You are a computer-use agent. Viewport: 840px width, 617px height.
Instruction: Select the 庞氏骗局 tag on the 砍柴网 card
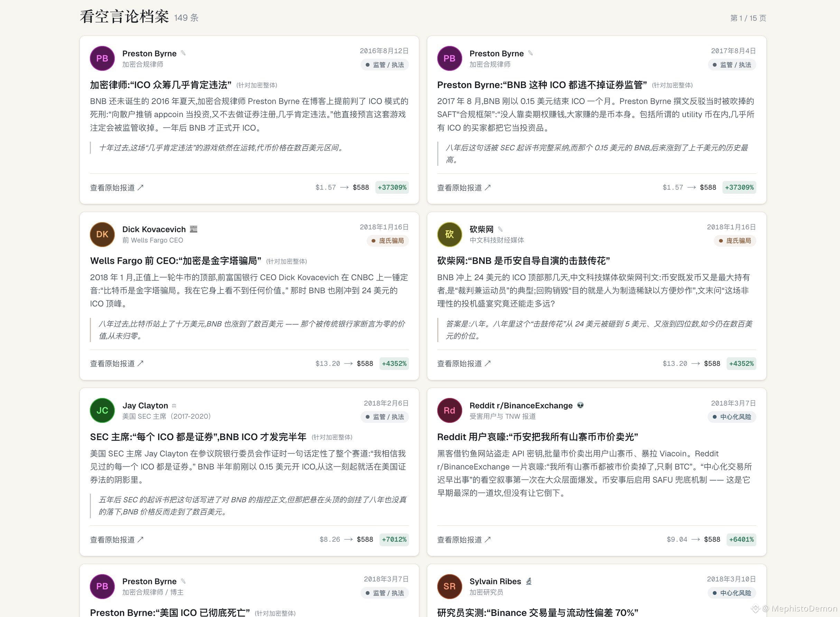(735, 241)
